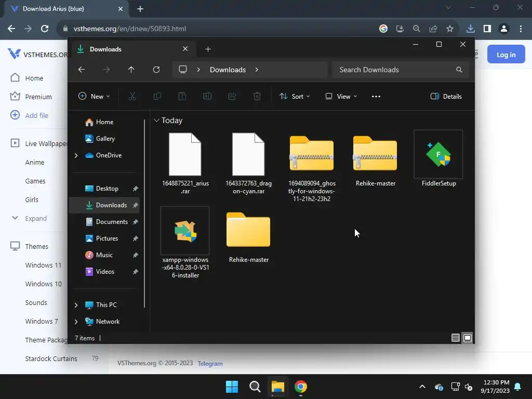Add a new tab in File Explorer
This screenshot has width=532, height=399.
coord(208,49)
